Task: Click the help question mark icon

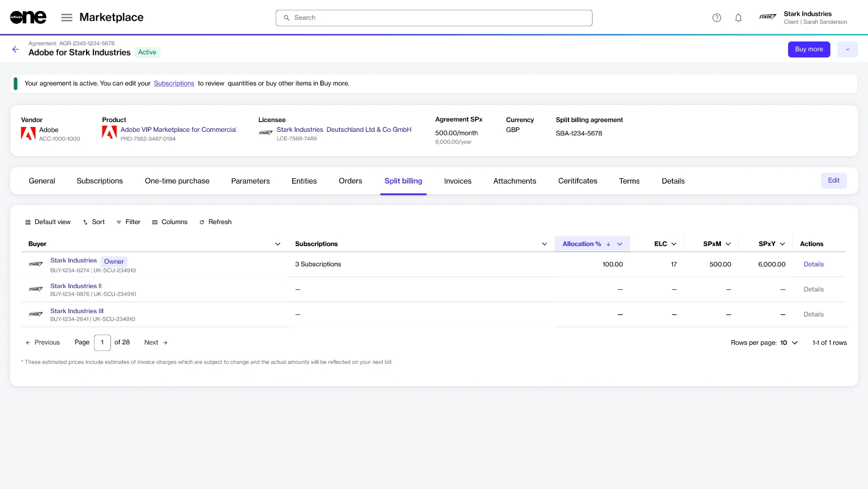Action: tap(717, 18)
